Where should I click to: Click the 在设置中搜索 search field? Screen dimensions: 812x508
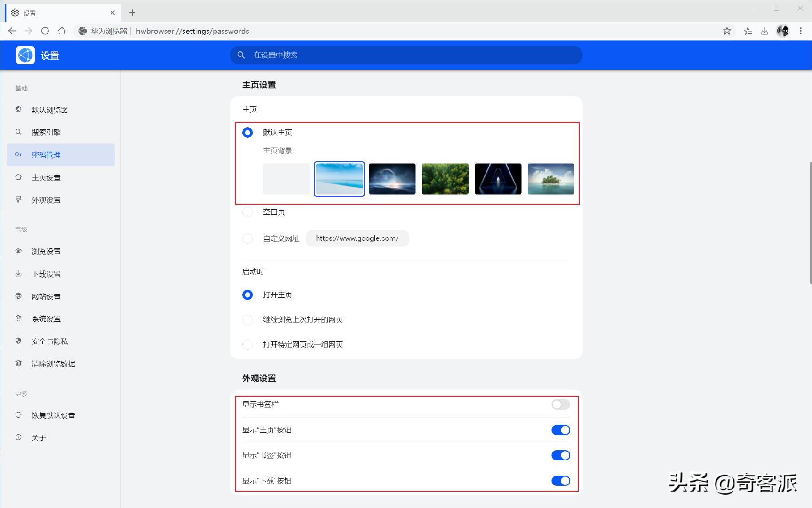(406, 55)
